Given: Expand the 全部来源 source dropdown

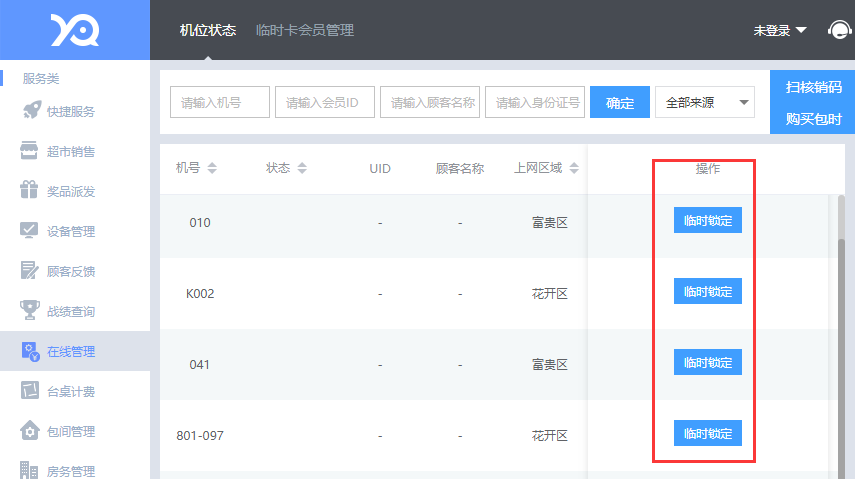Looking at the screenshot, I should 705,102.
